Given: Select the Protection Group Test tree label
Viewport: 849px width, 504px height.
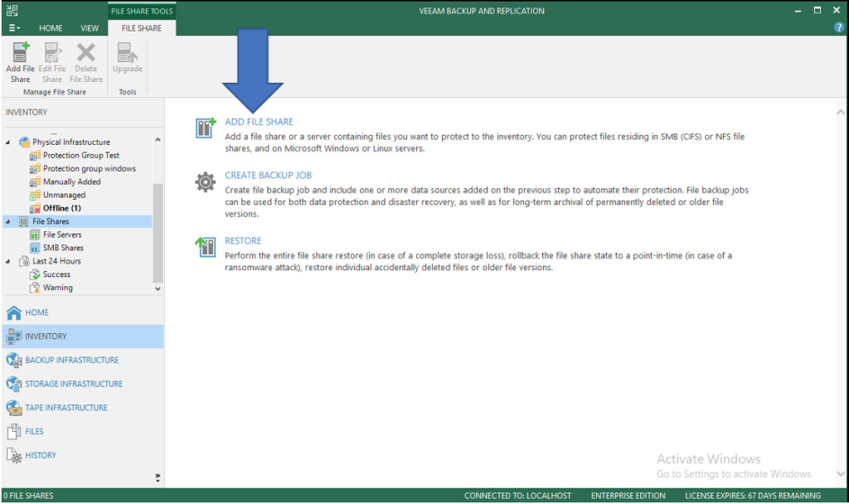Looking at the screenshot, I should 81,155.
